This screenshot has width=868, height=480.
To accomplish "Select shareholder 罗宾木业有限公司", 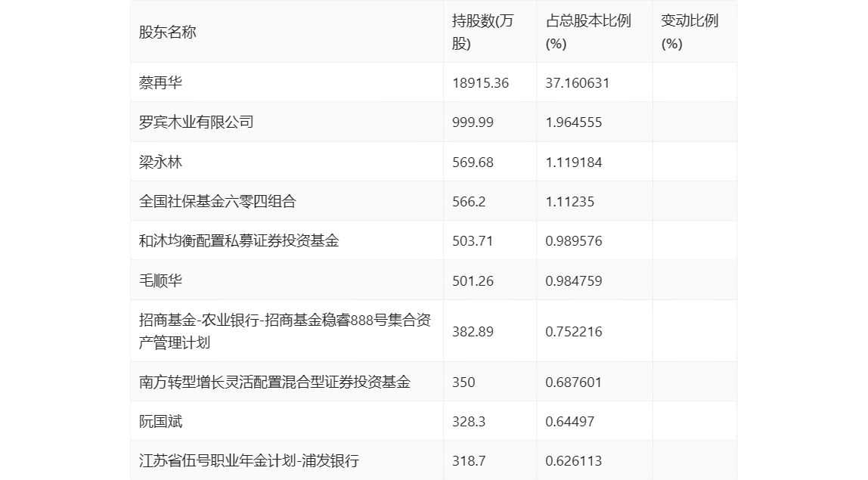I will click(196, 122).
